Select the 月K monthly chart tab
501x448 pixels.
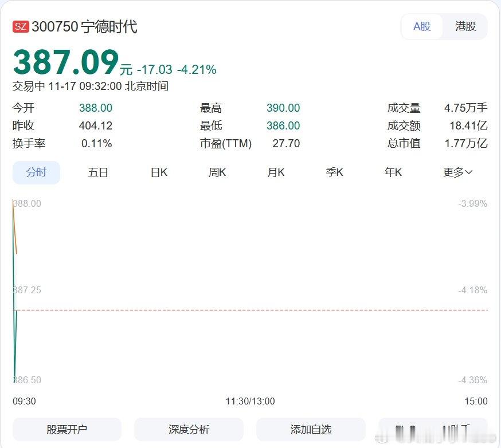tap(276, 172)
